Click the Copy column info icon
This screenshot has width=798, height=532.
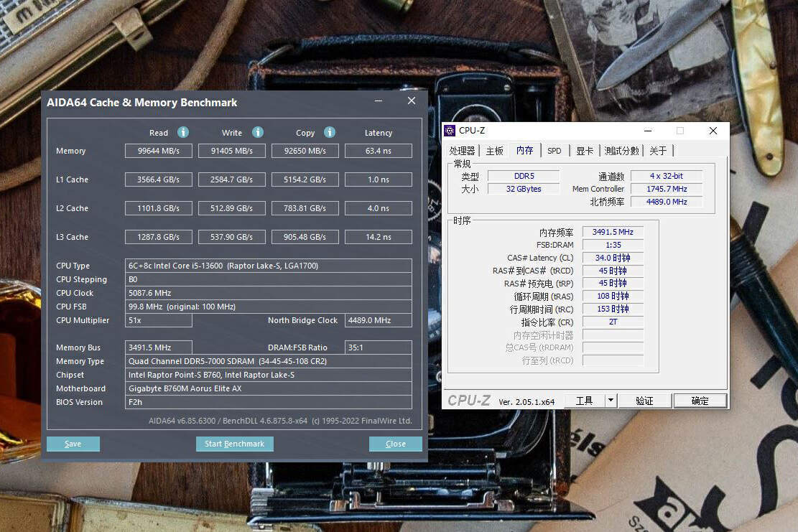point(330,132)
